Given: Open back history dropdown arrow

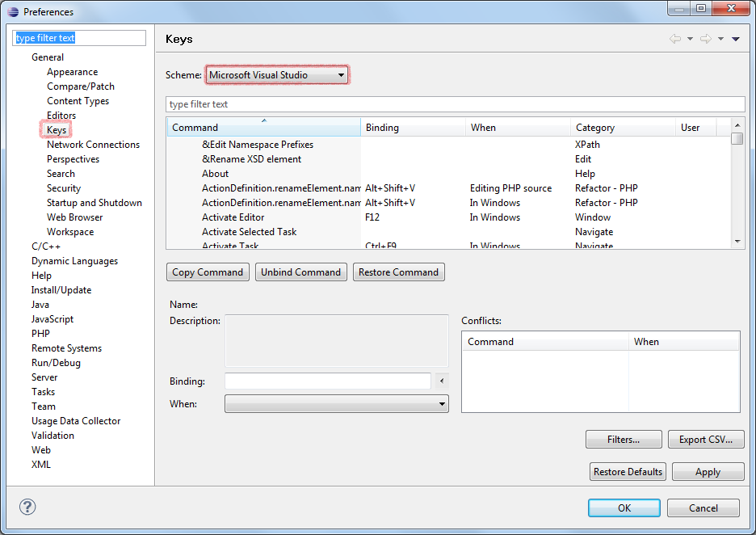Looking at the screenshot, I should click(x=690, y=39).
